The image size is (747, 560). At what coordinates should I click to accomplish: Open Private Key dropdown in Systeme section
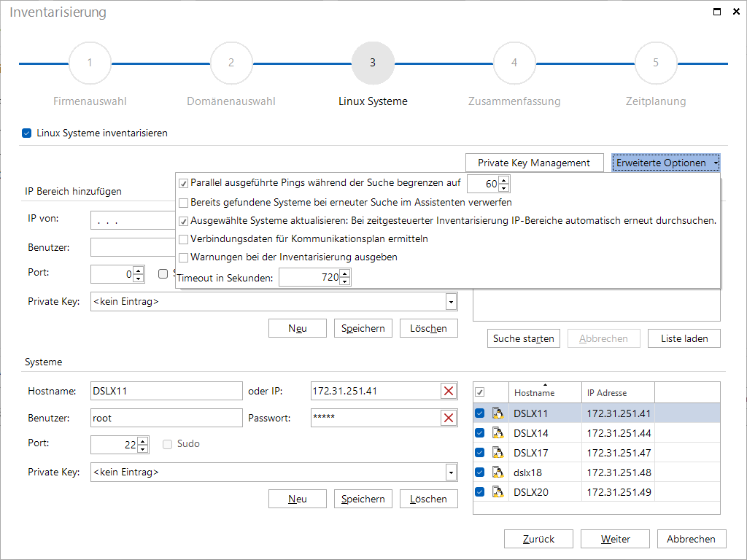451,472
